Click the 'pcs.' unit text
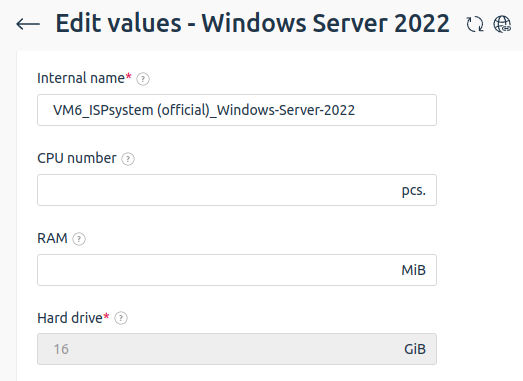The image size is (523, 381). 414,190
